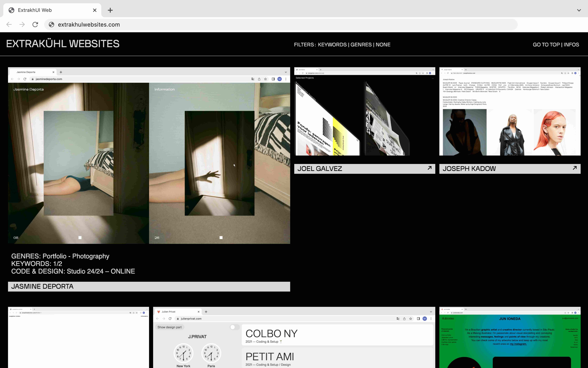Click the reload icon in Julien Privat preview
Image resolution: width=588 pixels, height=368 pixels.
point(170,319)
